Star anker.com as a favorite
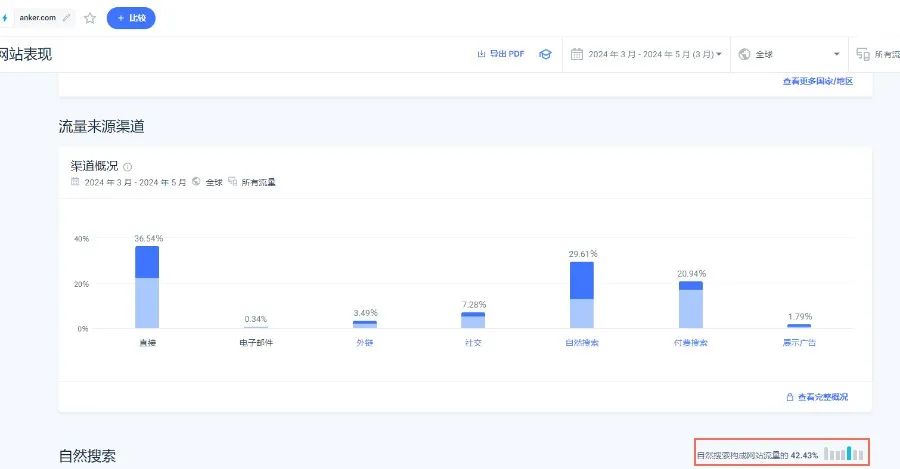This screenshot has height=469, width=900. [90, 18]
